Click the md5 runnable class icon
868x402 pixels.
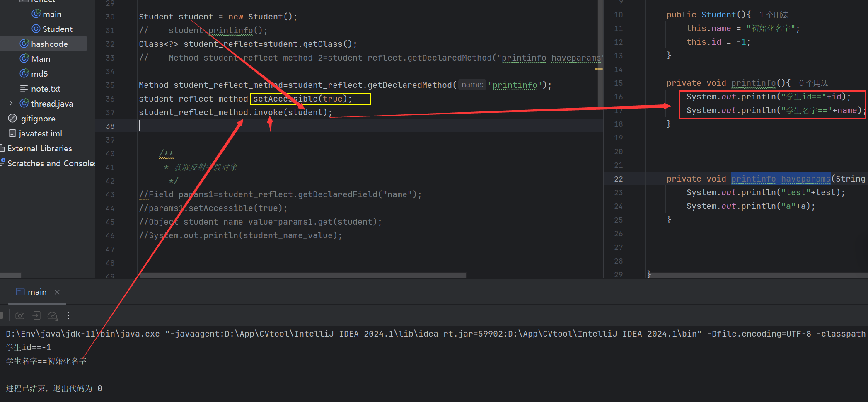point(24,74)
